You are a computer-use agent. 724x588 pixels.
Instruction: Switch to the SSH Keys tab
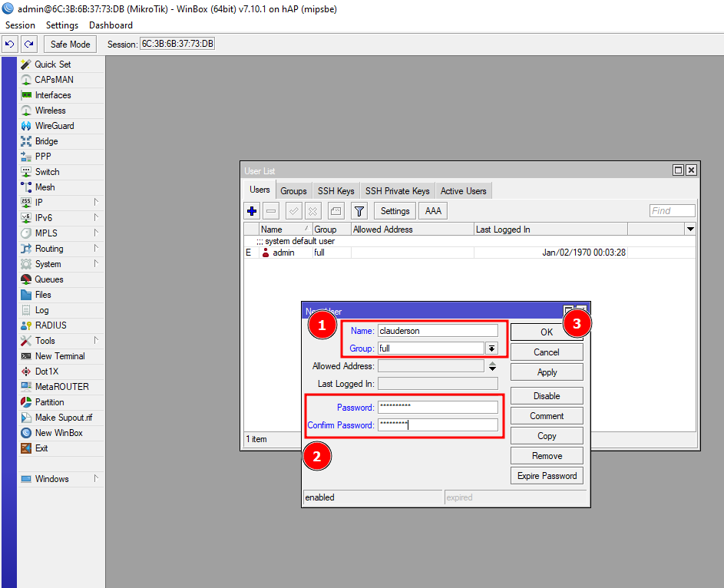(x=336, y=191)
